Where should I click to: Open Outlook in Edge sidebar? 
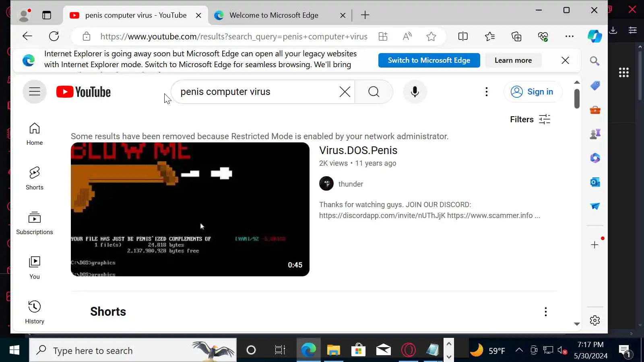(x=595, y=182)
